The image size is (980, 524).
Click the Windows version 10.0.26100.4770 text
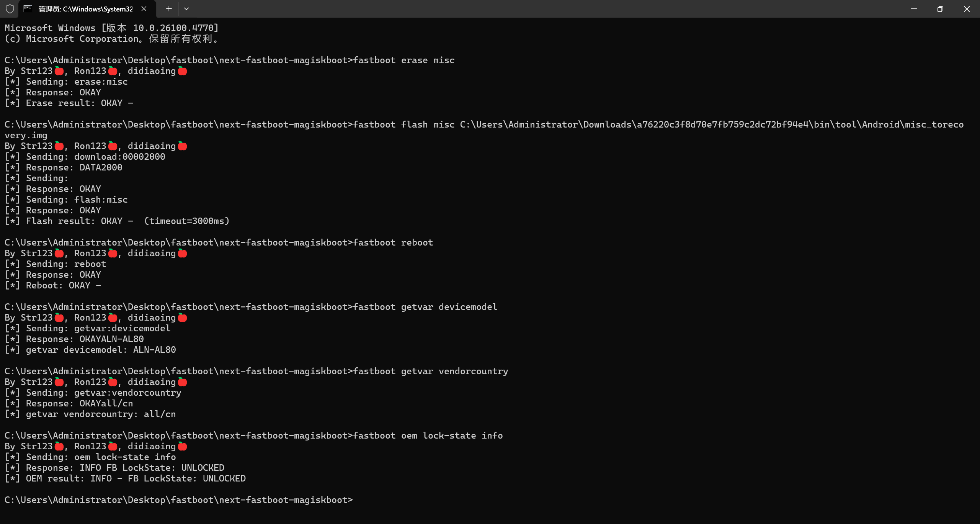173,28
